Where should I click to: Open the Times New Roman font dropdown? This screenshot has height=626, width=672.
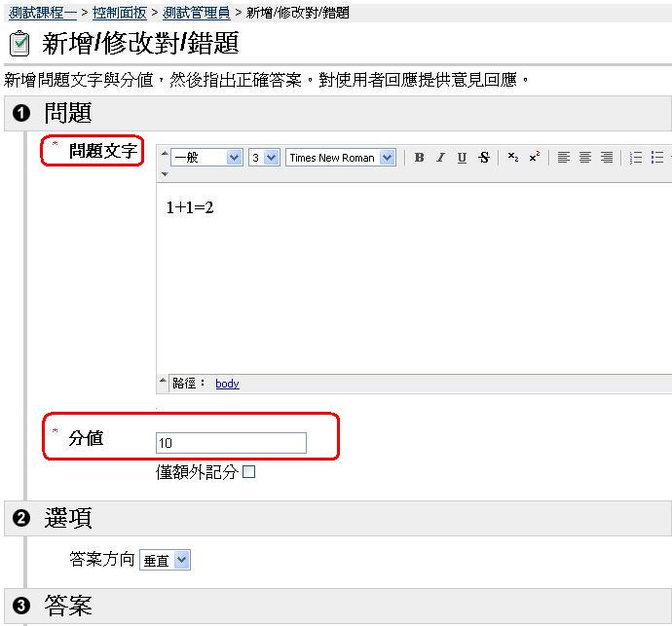340,158
